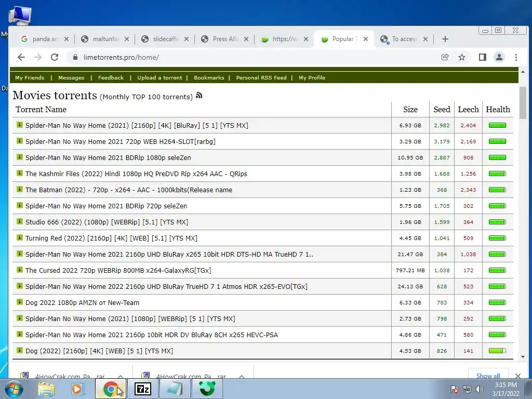Switch to the maltunfa tab
The width and height of the screenshot is (532, 399).
coord(105,39)
